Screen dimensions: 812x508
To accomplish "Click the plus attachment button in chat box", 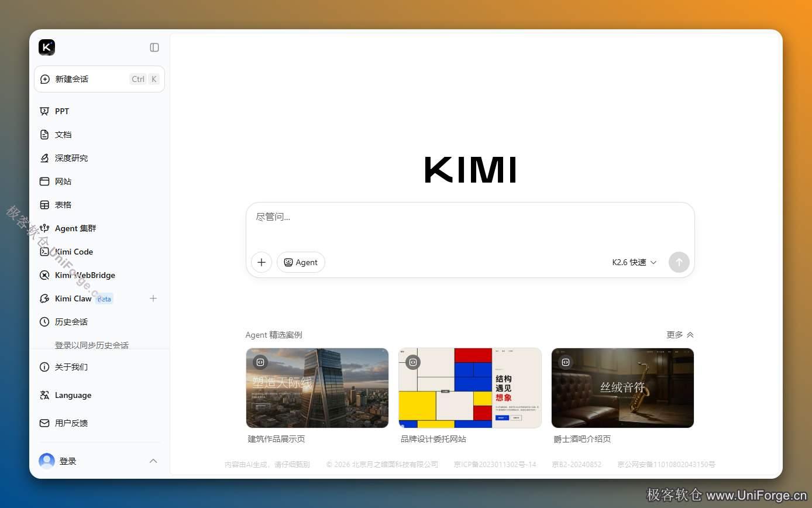I will (x=262, y=262).
